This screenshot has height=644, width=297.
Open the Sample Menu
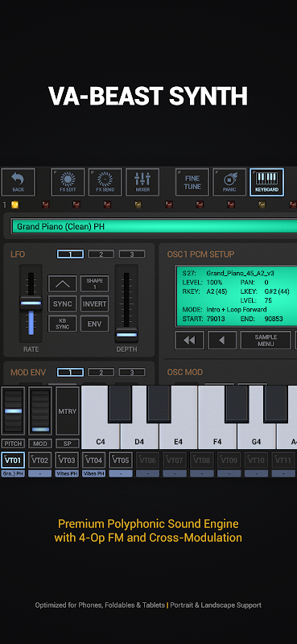click(x=266, y=340)
